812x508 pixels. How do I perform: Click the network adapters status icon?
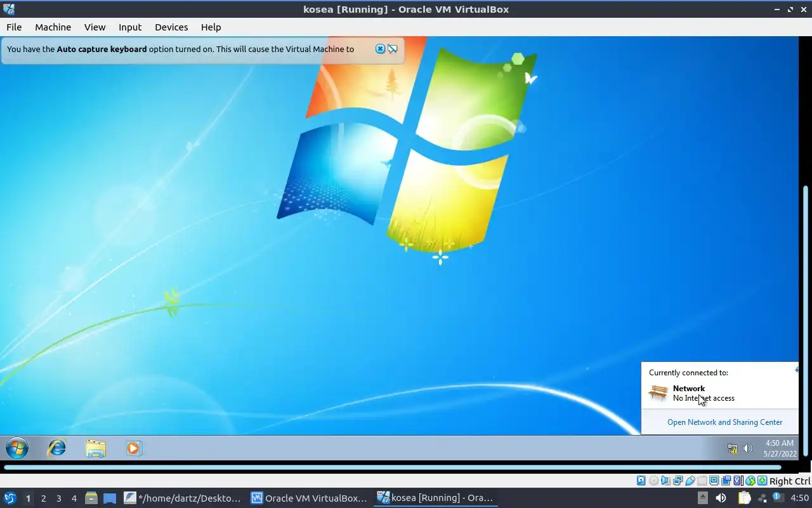(x=678, y=481)
